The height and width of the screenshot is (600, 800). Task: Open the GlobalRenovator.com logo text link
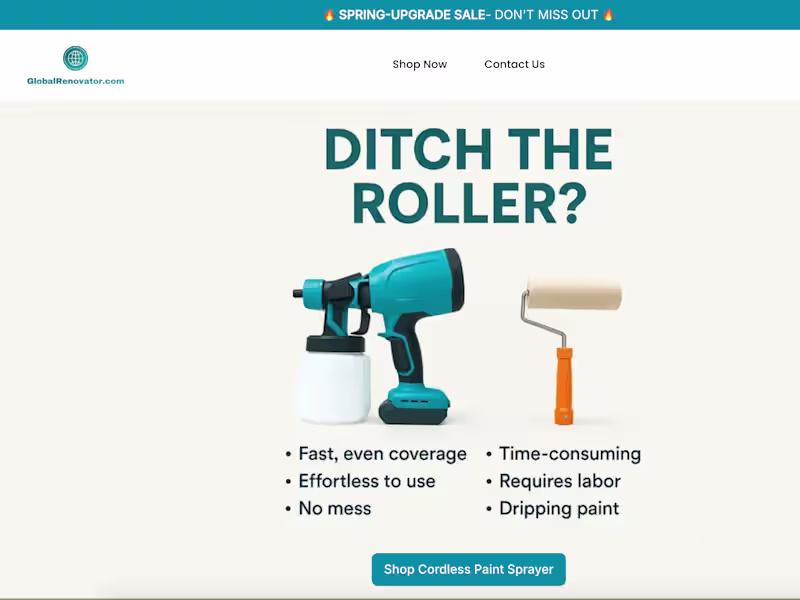click(x=76, y=81)
